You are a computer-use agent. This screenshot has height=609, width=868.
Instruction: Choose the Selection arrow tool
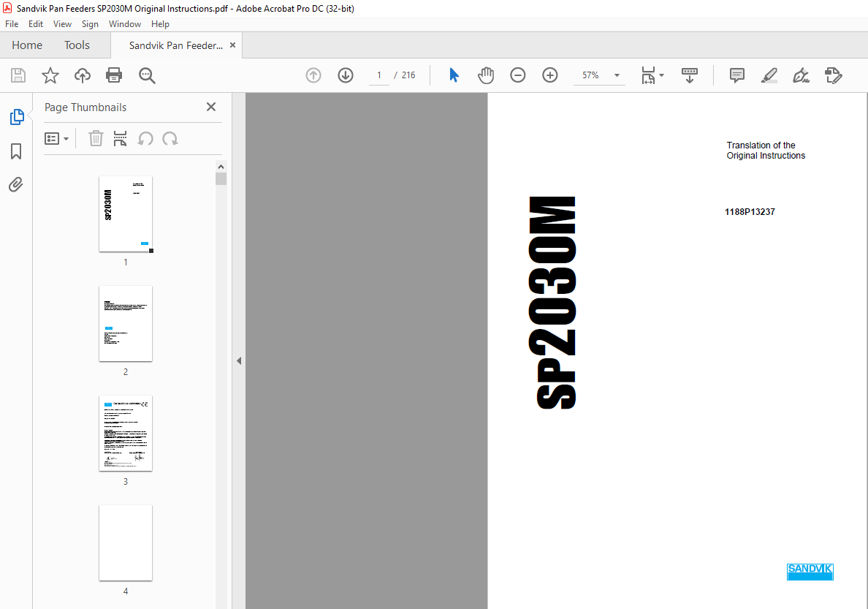click(454, 75)
